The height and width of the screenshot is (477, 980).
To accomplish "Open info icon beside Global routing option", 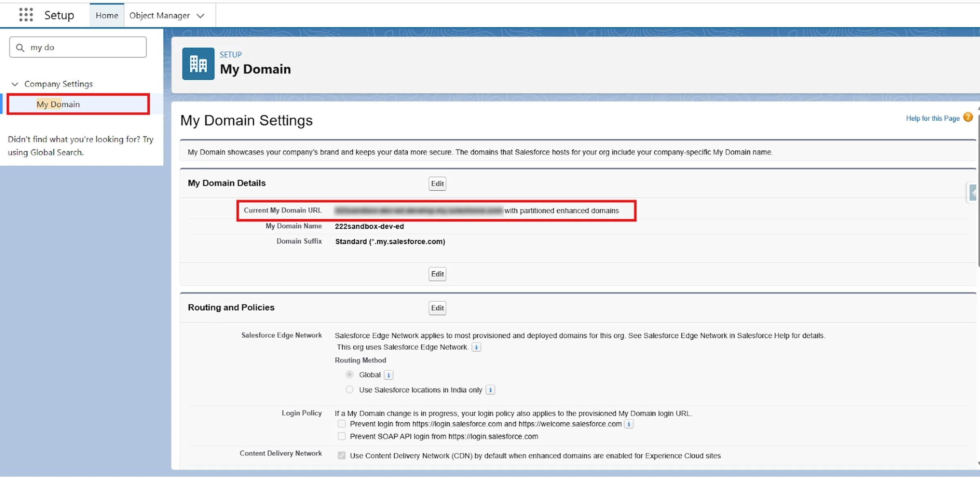I will [x=389, y=375].
